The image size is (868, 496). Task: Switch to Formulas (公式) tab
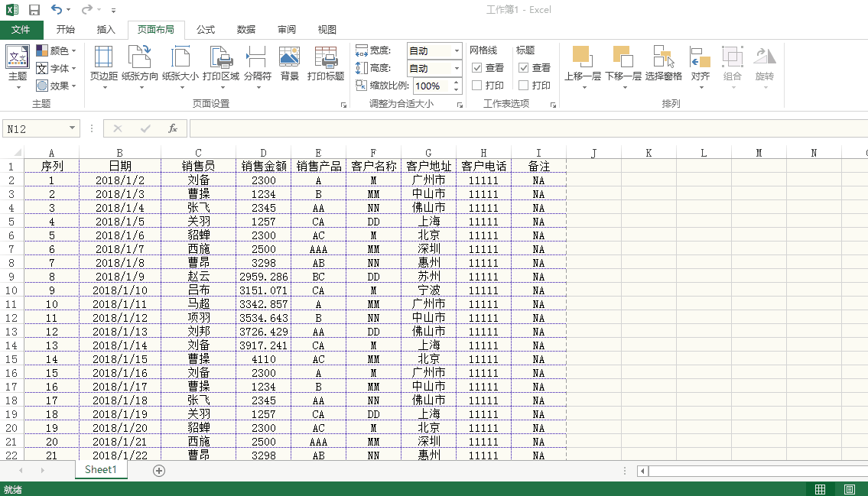[206, 29]
